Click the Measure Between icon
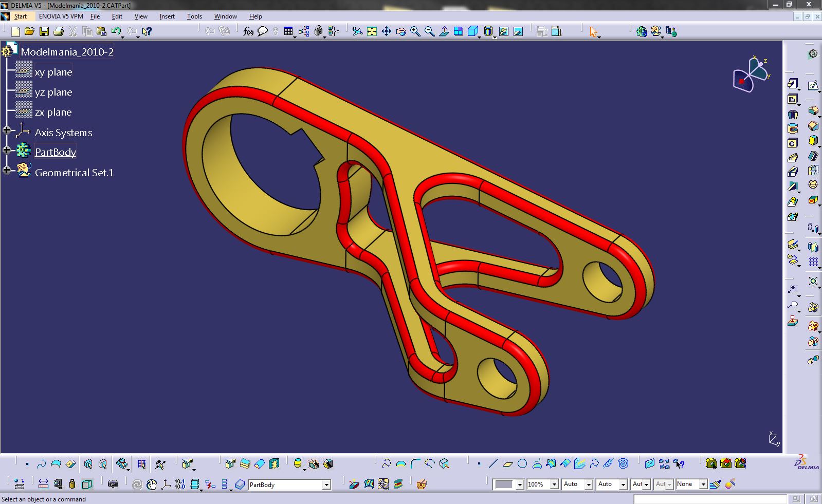The width and height of the screenshot is (822, 504). pos(43,484)
